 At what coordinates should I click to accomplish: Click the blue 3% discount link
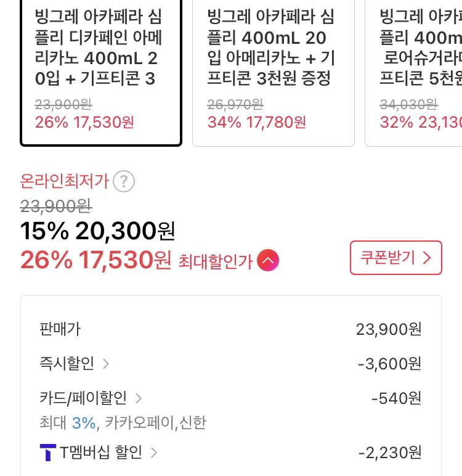pyautogui.click(x=84, y=423)
